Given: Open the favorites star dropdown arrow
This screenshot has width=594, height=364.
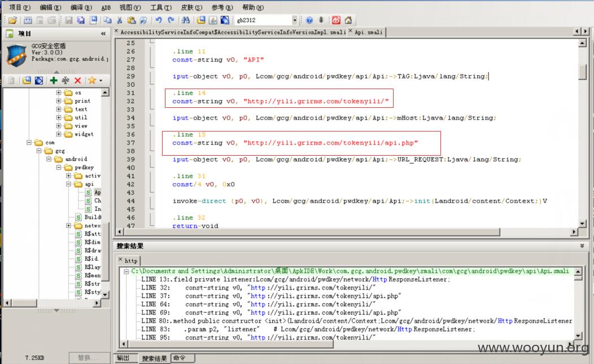Looking at the screenshot, I should point(101,81).
